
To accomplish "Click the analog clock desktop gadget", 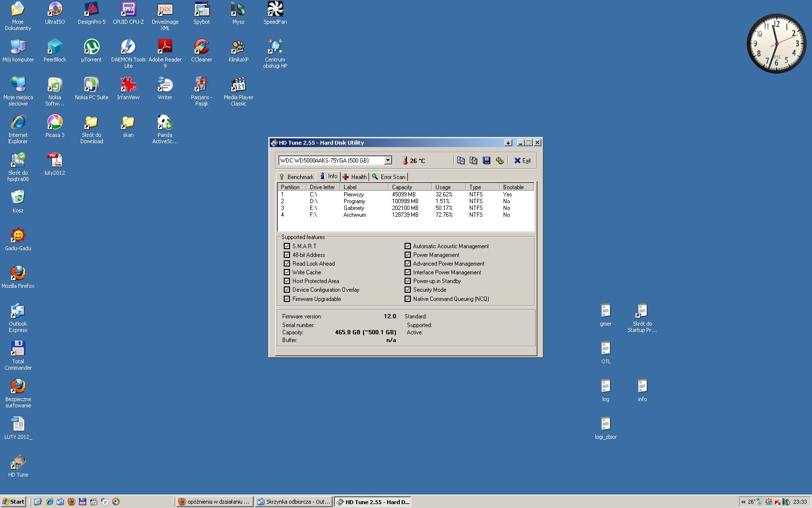I will pyautogui.click(x=777, y=44).
